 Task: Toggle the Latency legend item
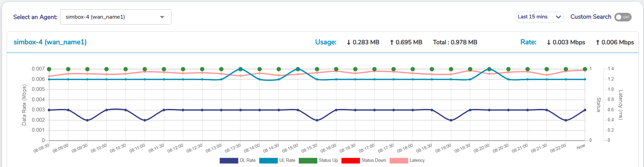pyautogui.click(x=407, y=160)
